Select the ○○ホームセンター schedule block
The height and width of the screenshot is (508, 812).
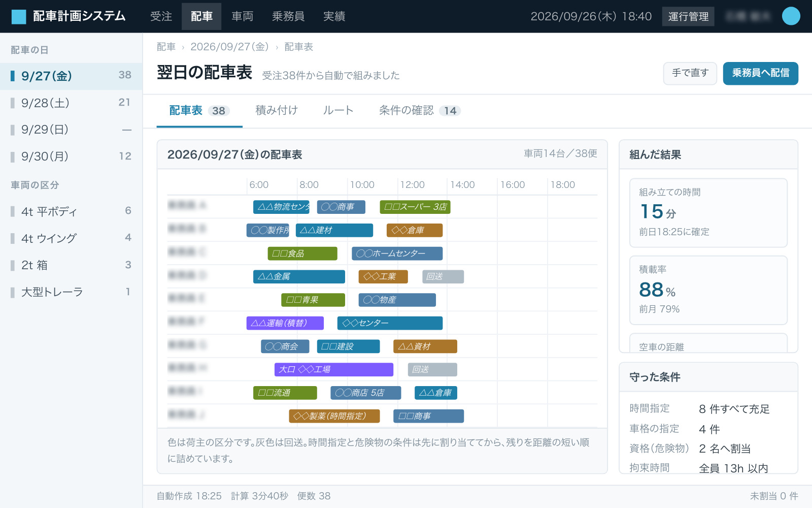pos(397,253)
